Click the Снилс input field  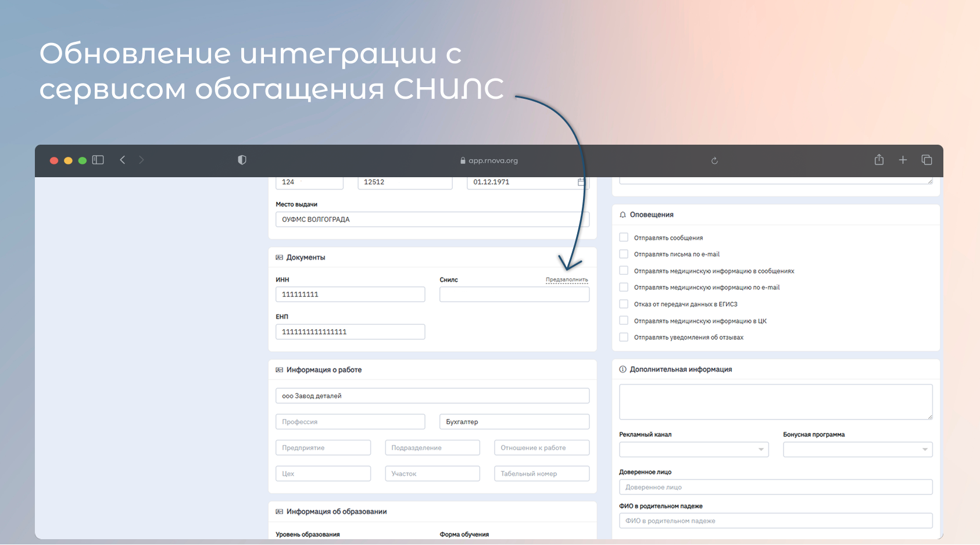[x=514, y=295]
